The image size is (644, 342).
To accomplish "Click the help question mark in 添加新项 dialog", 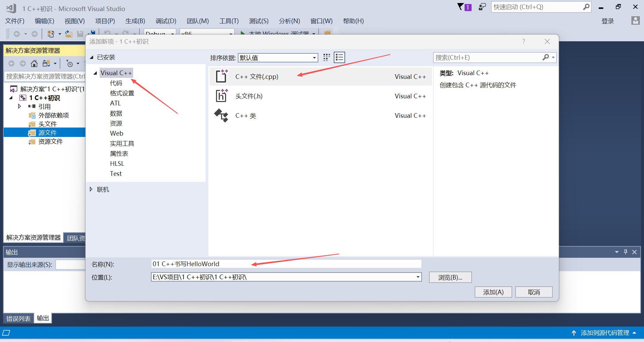I will [524, 41].
